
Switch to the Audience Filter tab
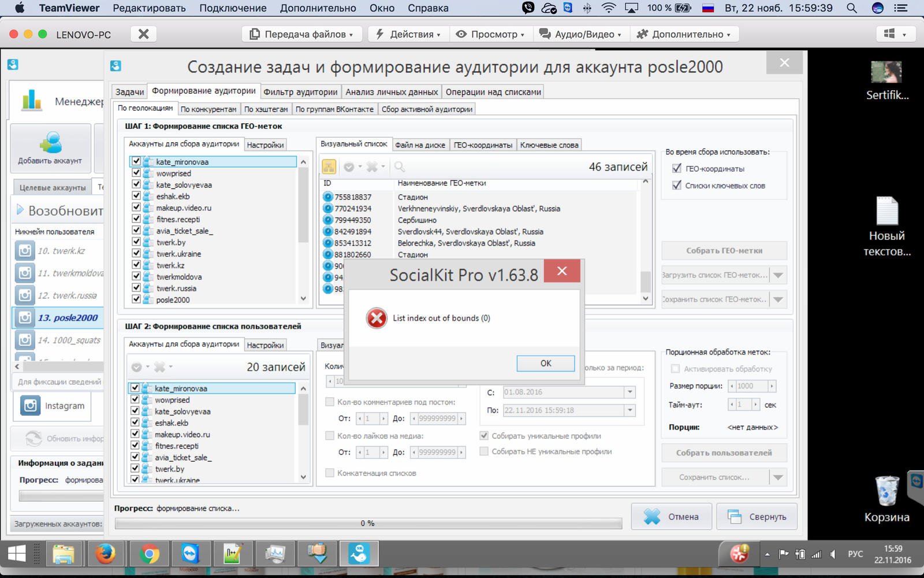[300, 92]
